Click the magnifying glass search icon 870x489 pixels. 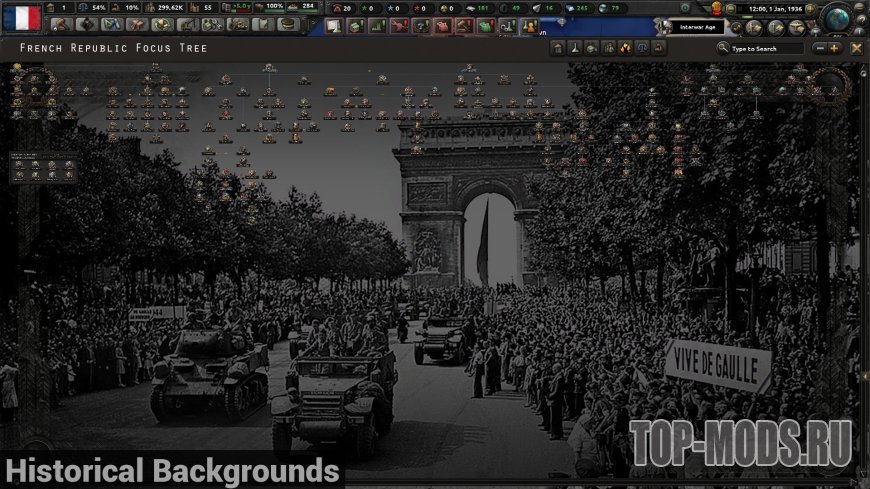click(x=723, y=48)
